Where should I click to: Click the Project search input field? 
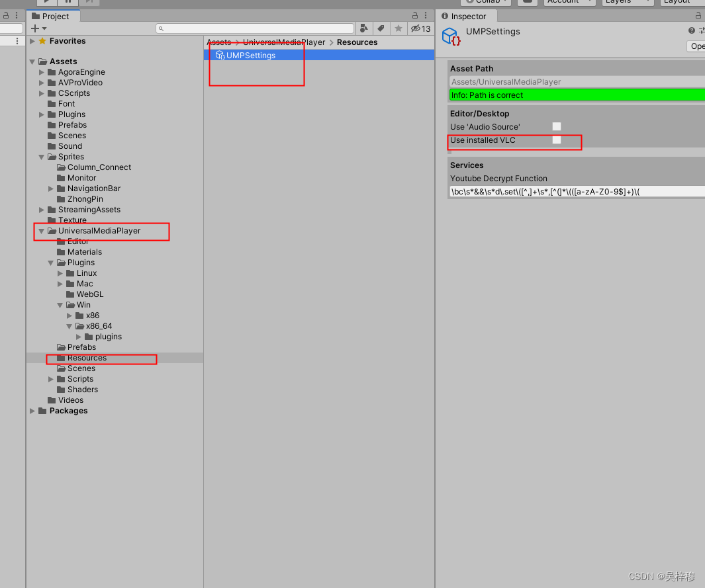point(255,28)
